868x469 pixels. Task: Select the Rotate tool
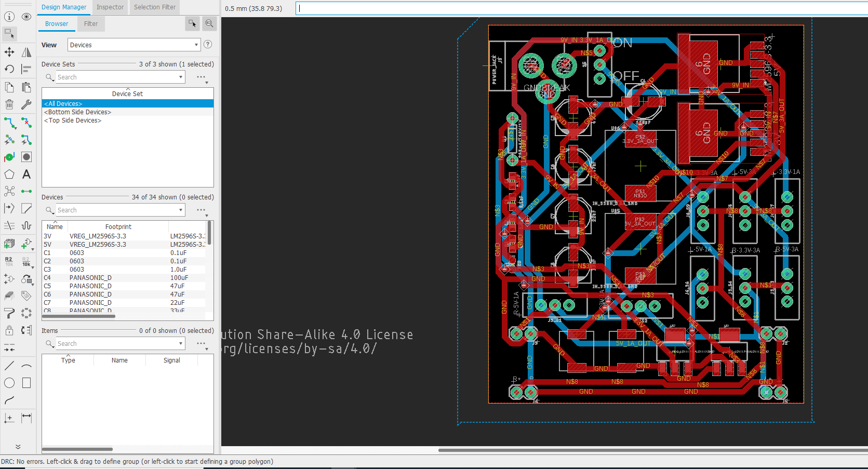(9, 69)
